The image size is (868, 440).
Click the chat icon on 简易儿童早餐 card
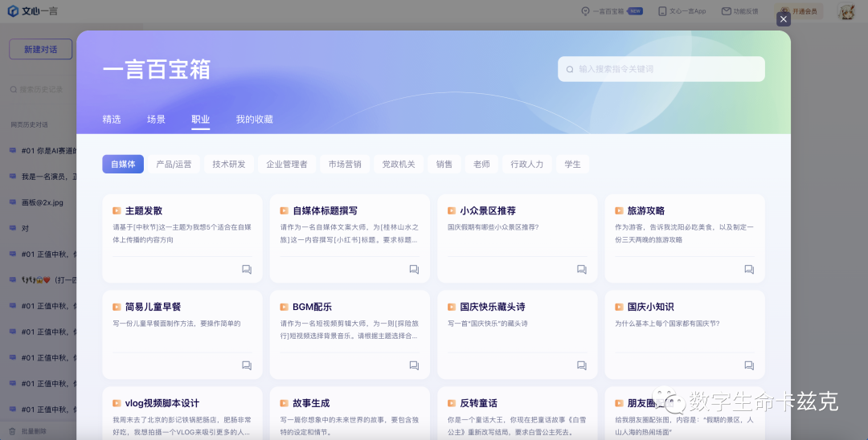point(247,365)
